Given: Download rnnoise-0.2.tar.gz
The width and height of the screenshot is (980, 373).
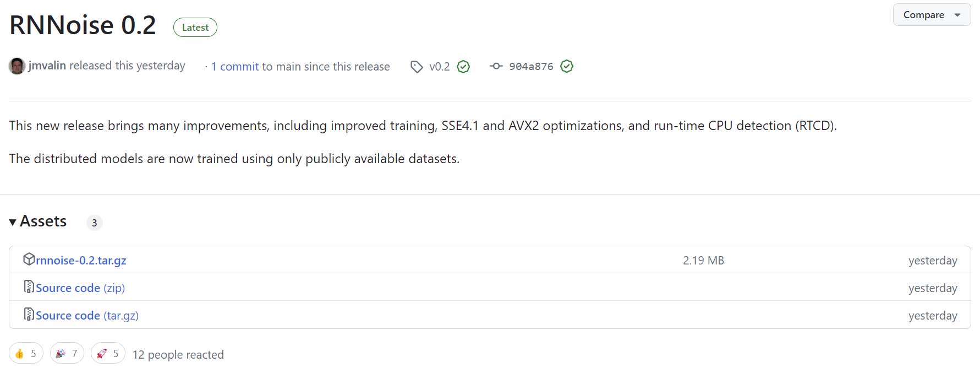Looking at the screenshot, I should click(x=81, y=261).
